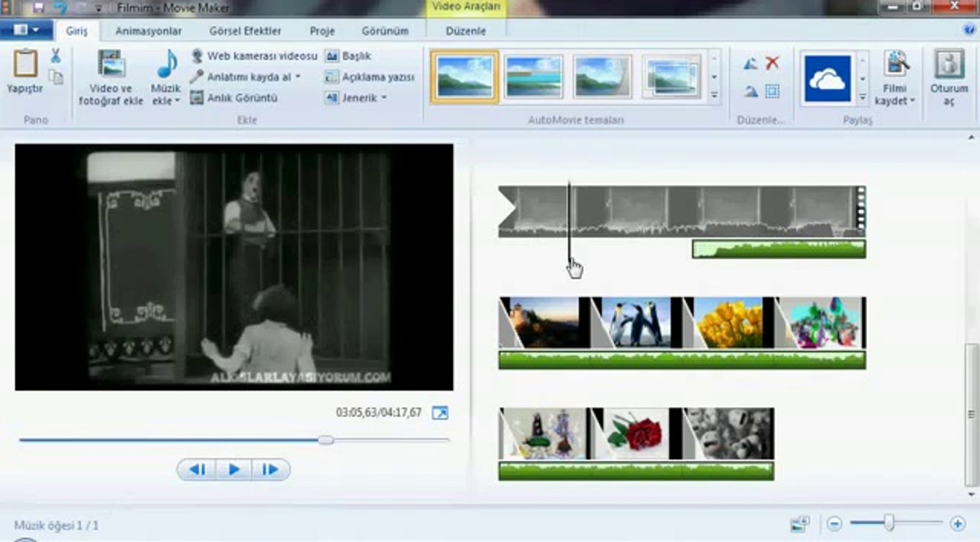This screenshot has width=980, height=542.
Task: Expand the Jenerik dropdown arrow
Action: point(384,97)
